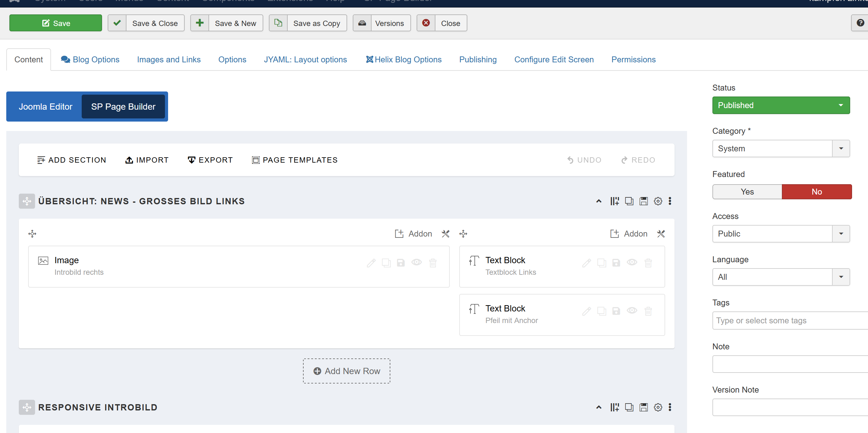Open the Images and Links tab
The height and width of the screenshot is (433, 868).
pyautogui.click(x=168, y=60)
